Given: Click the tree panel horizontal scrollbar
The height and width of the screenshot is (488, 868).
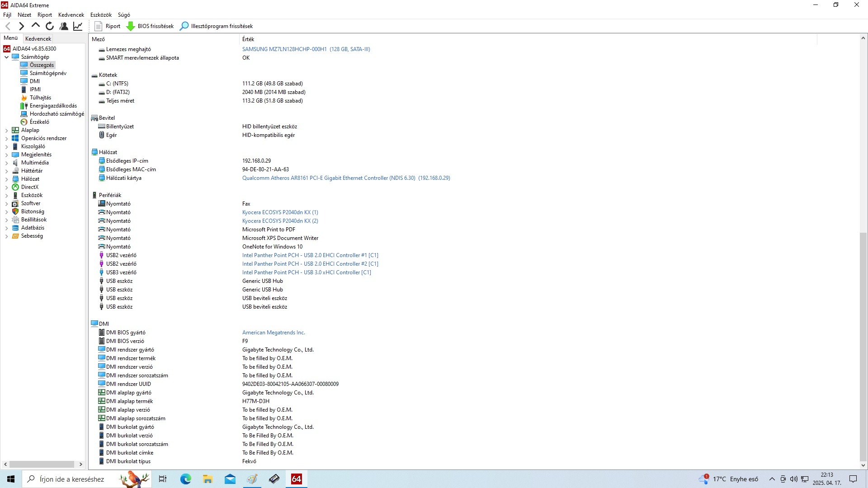Looking at the screenshot, I should pyautogui.click(x=42, y=464).
